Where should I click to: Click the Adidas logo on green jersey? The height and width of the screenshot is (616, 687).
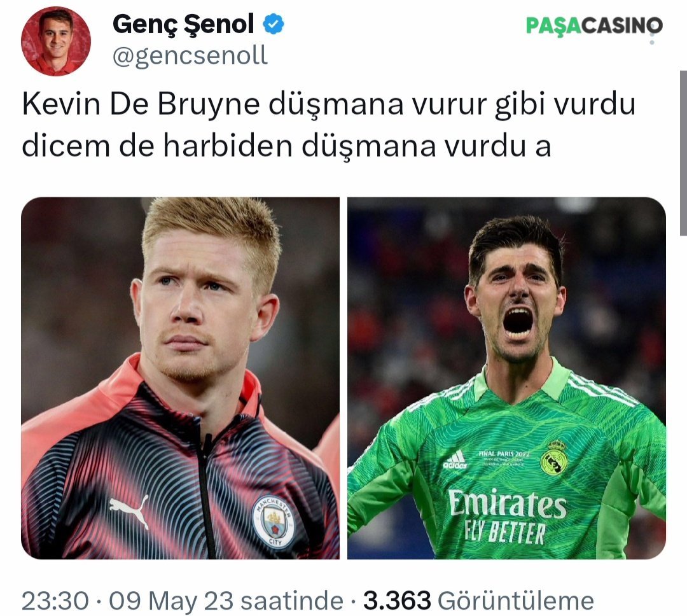click(455, 459)
